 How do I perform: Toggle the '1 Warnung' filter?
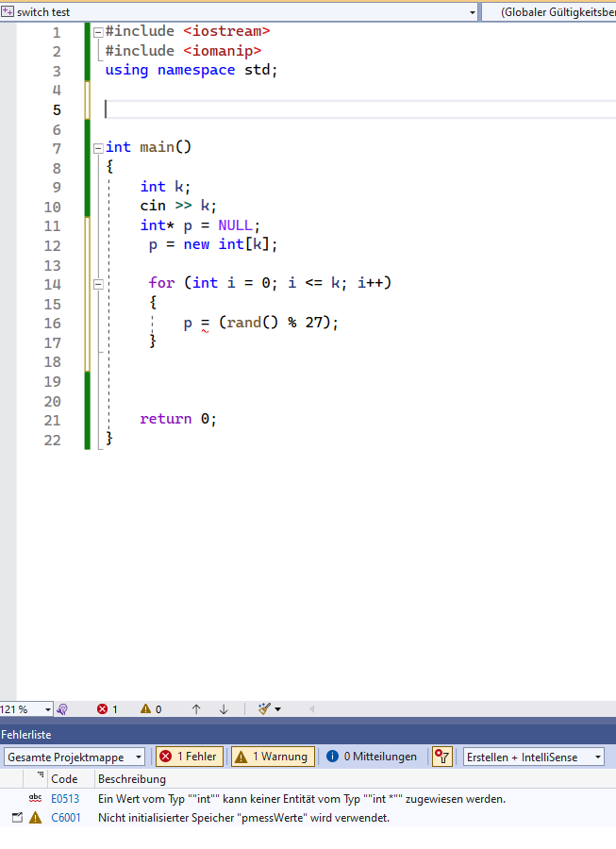click(273, 757)
